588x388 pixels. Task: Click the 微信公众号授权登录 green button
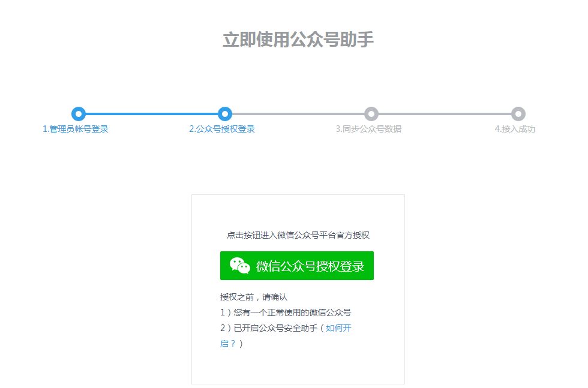tap(297, 266)
